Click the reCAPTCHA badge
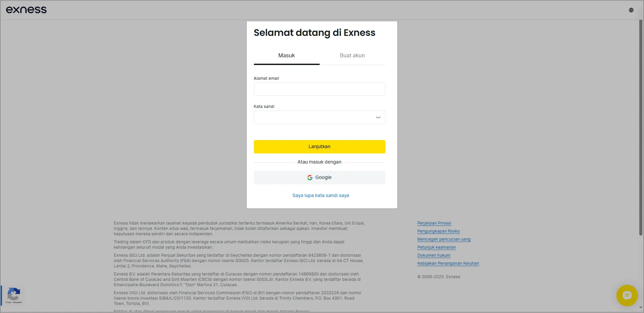Image resolution: width=644 pixels, height=313 pixels. (13, 295)
